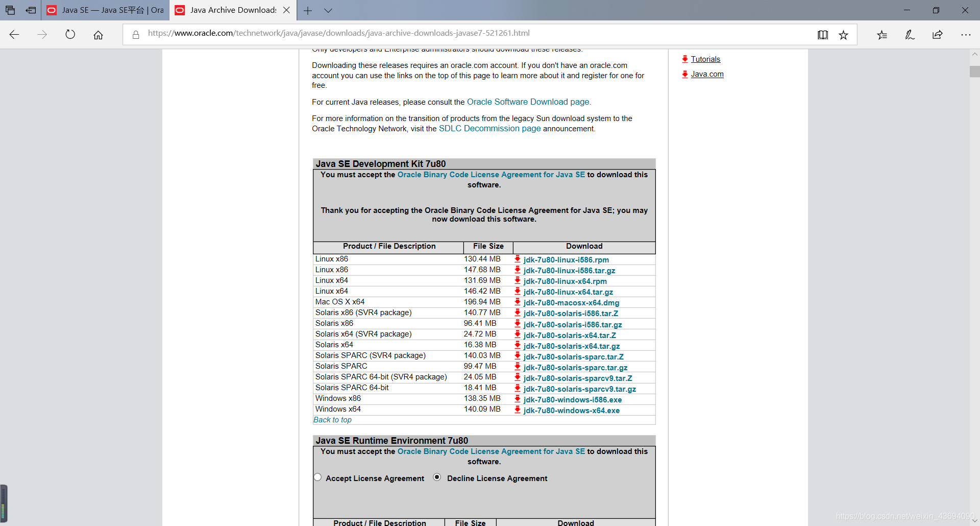This screenshot has height=526, width=980.
Task: Download jdk-7u80-solaris-x64.tar.gz
Action: [572, 346]
